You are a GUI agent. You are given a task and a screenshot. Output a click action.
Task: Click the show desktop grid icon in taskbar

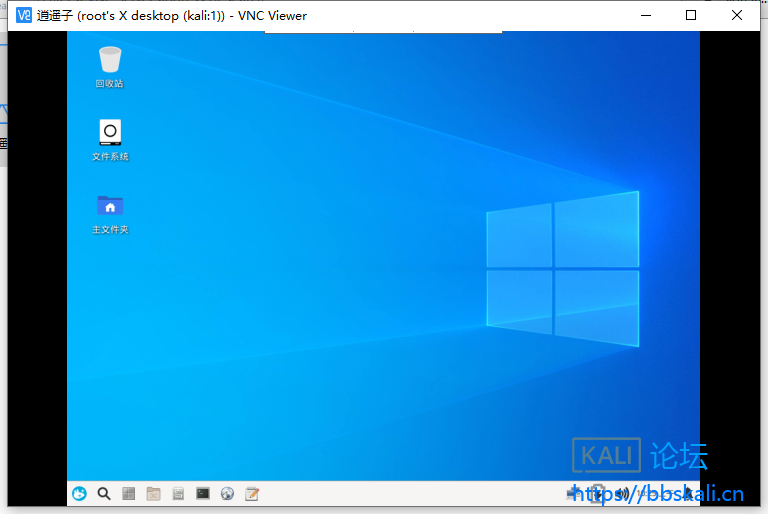click(x=129, y=493)
